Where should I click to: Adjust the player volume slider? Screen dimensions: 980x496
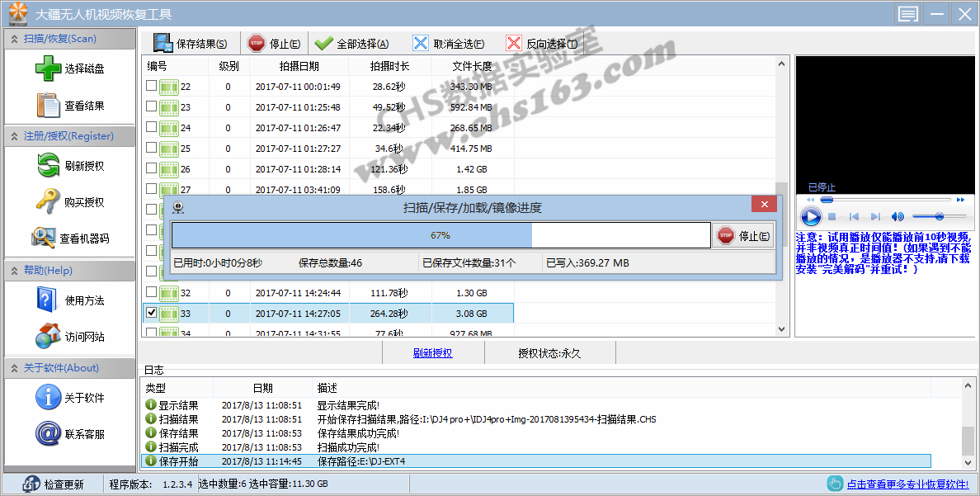click(937, 216)
